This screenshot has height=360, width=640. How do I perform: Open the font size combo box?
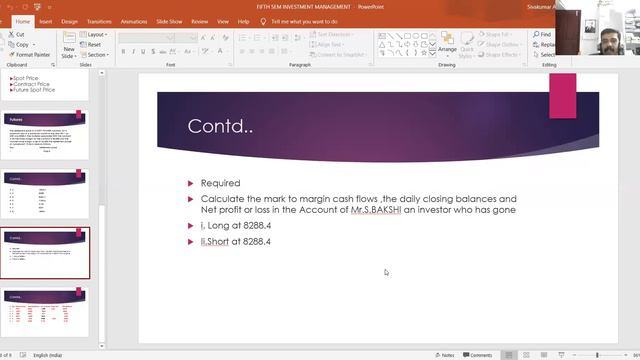(187, 38)
